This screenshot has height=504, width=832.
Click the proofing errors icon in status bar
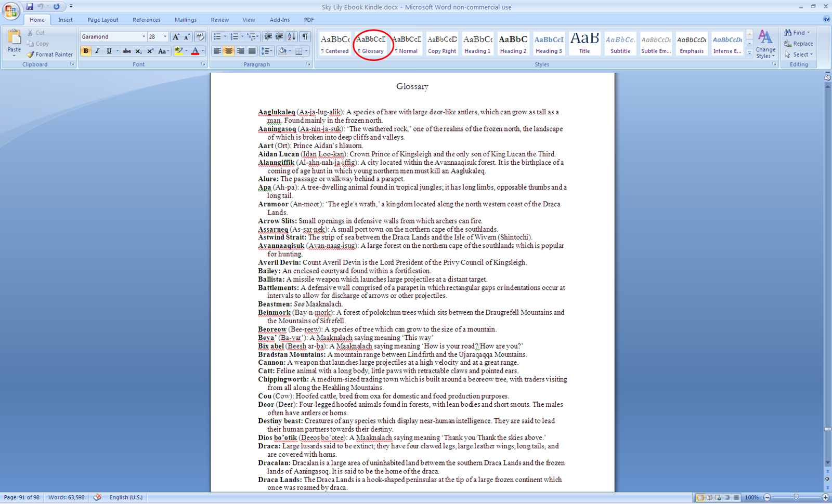[98, 497]
